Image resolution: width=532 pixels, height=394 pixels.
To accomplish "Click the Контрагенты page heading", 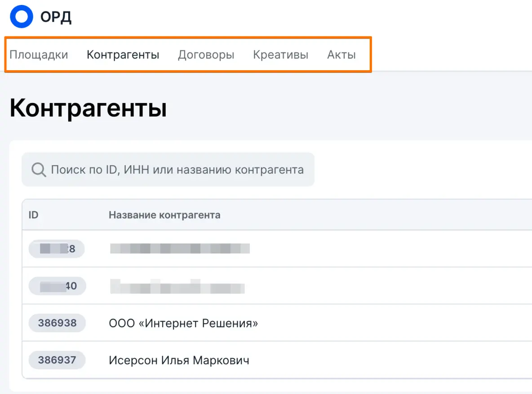I will [x=88, y=108].
